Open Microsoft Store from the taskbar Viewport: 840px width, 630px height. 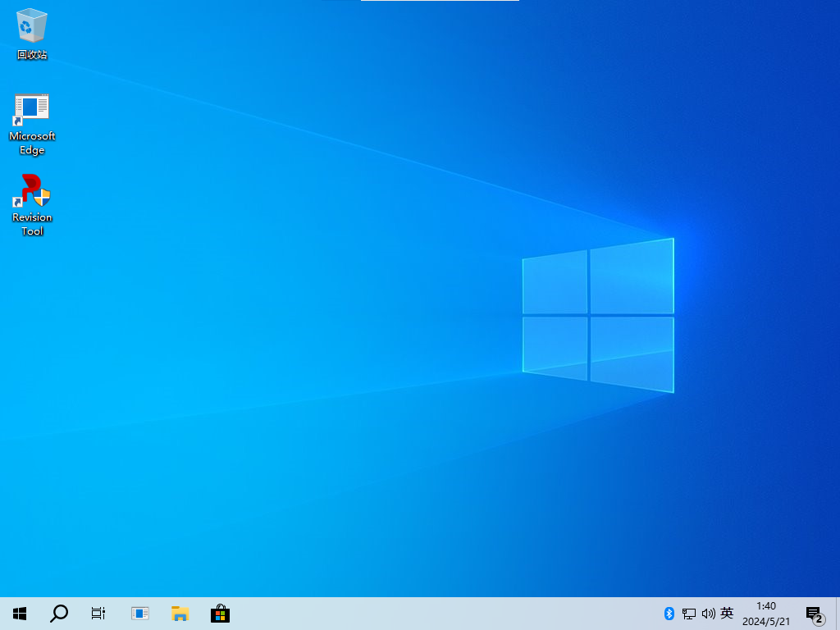point(220,614)
